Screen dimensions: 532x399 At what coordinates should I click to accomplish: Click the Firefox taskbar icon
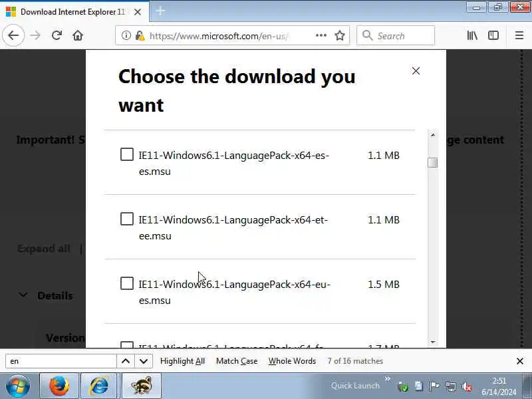coord(59,386)
